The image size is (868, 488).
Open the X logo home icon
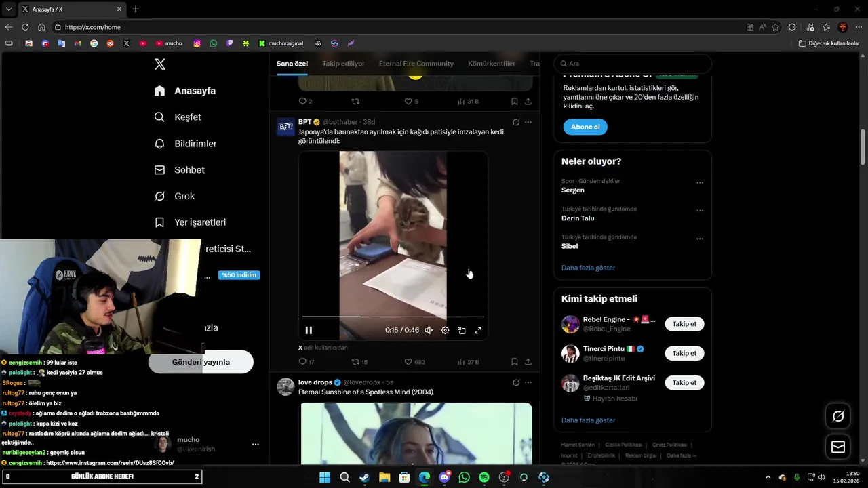coord(160,64)
